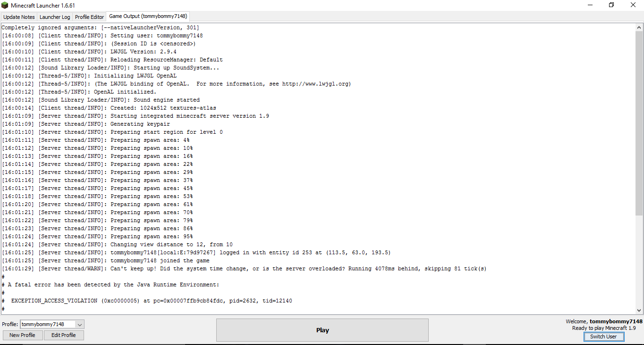The height and width of the screenshot is (345, 644).
Task: Click the 'EXCEPTION_ACCESS_VIOLATION' error line
Action: 147,301
